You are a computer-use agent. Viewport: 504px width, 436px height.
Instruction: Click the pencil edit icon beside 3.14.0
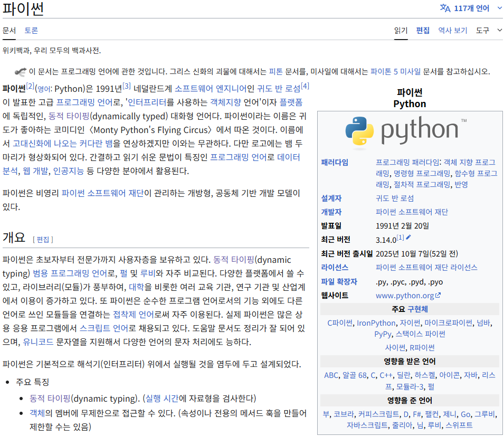tap(408, 238)
